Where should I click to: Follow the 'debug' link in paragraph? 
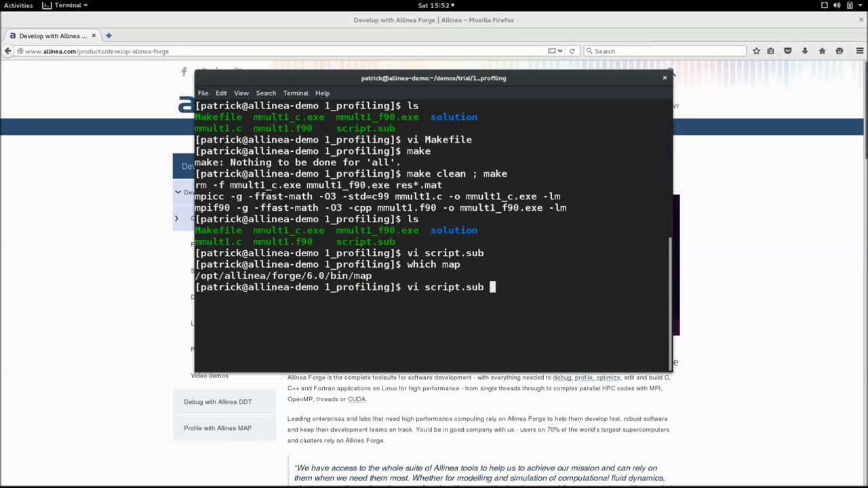tap(562, 378)
